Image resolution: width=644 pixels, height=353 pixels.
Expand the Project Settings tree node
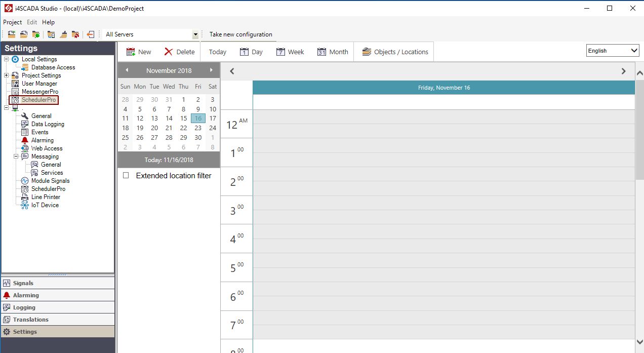[7, 75]
